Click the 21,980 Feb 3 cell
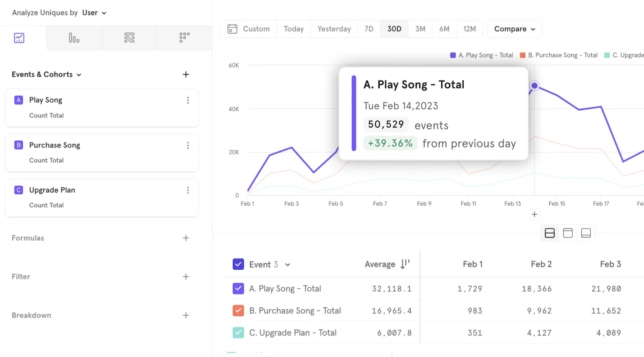Viewport: 644px width, 357px height. 606,289
